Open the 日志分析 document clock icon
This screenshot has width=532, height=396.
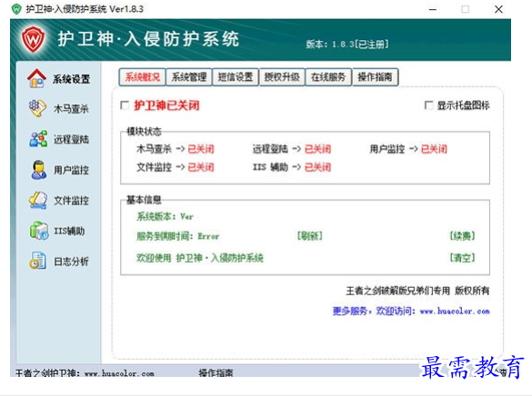[37, 261]
